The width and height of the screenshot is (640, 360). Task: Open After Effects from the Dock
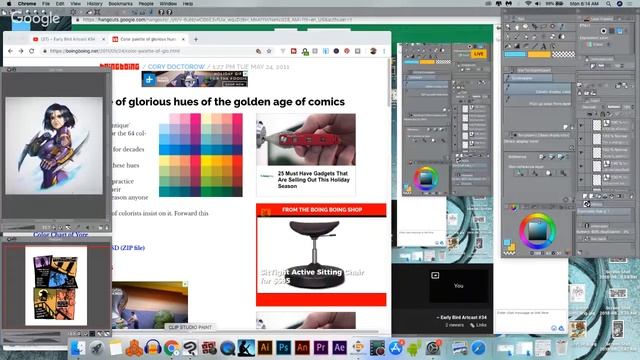(340, 348)
